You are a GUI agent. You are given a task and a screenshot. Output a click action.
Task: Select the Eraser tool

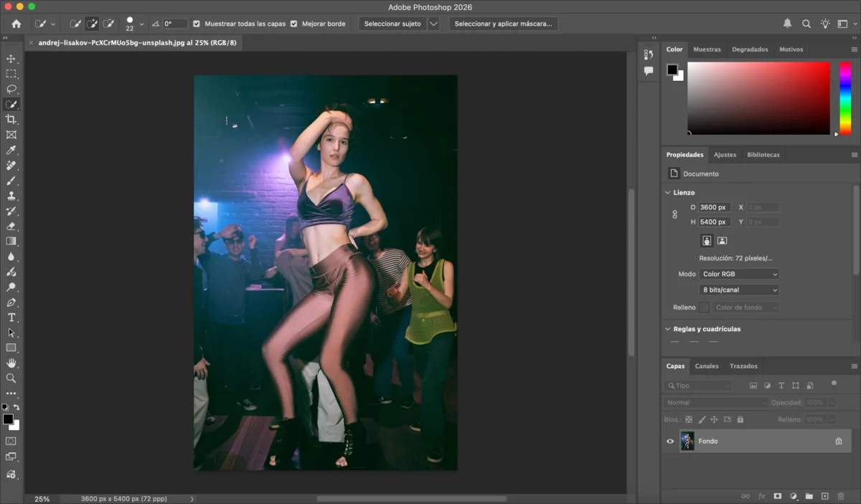[11, 226]
